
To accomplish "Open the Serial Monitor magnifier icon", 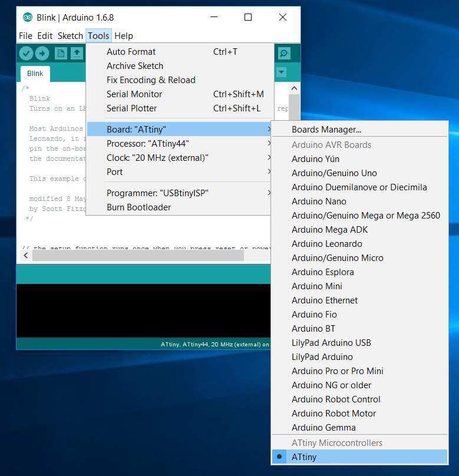I will [x=284, y=54].
